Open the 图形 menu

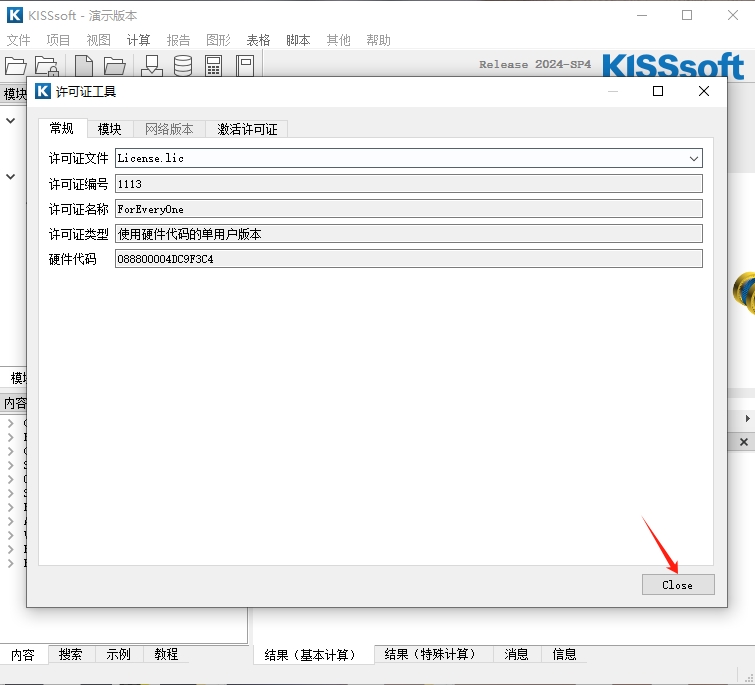tap(219, 40)
